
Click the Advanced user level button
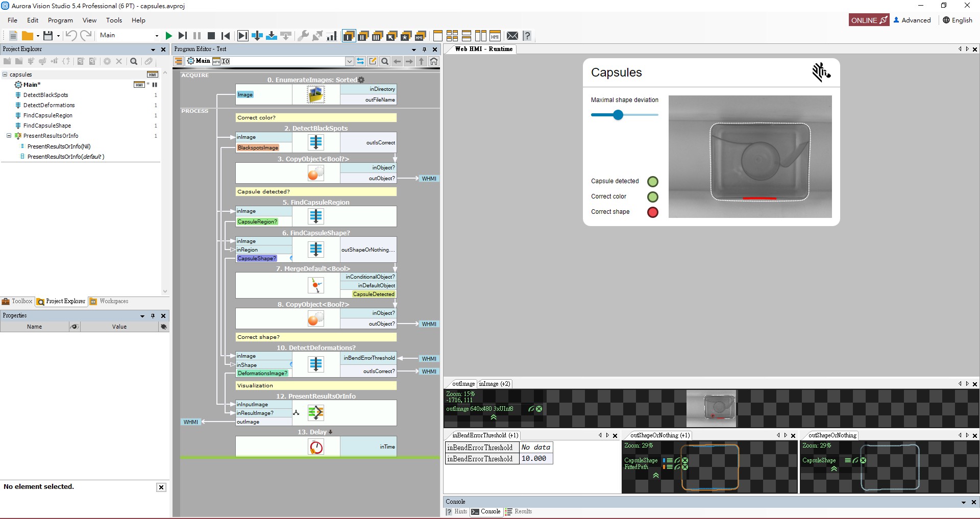[912, 20]
